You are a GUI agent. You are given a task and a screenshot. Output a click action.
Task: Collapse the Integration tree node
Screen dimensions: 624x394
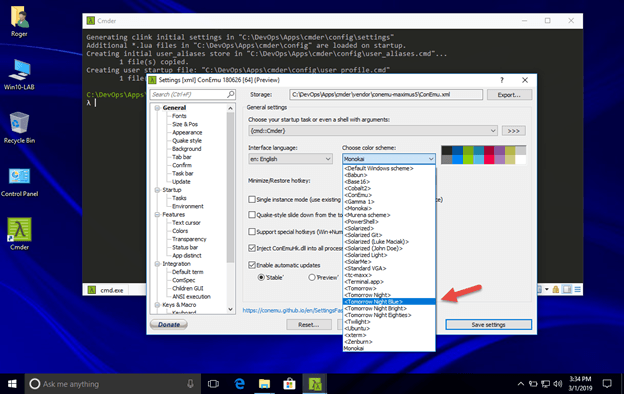pyautogui.click(x=157, y=264)
